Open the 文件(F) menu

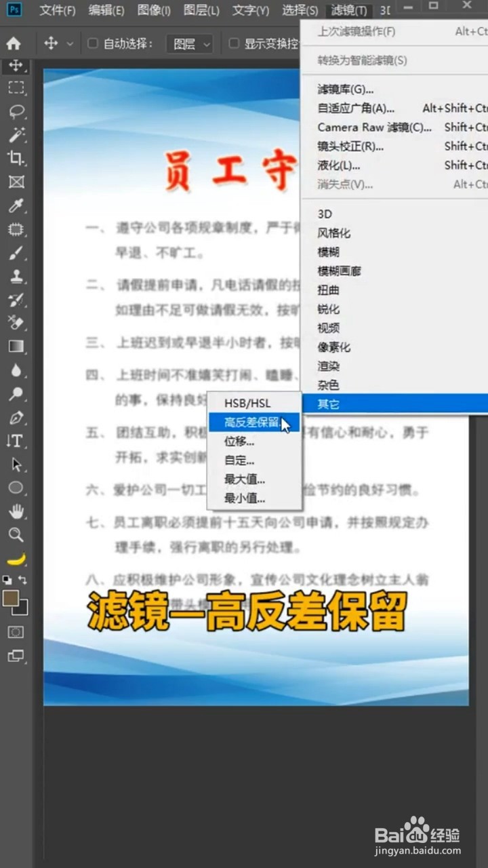(x=58, y=10)
